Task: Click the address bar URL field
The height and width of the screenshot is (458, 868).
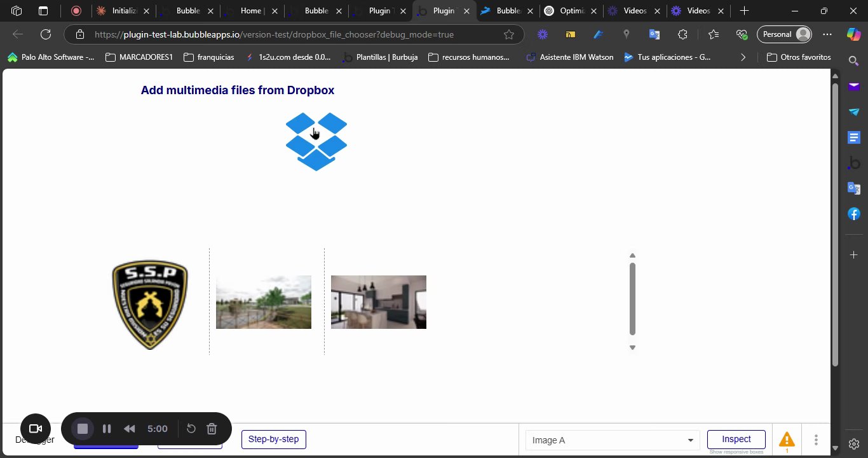Action: (275, 34)
